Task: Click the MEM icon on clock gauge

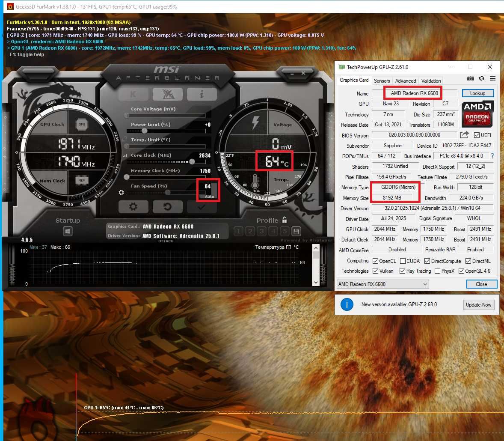Action: (82, 180)
